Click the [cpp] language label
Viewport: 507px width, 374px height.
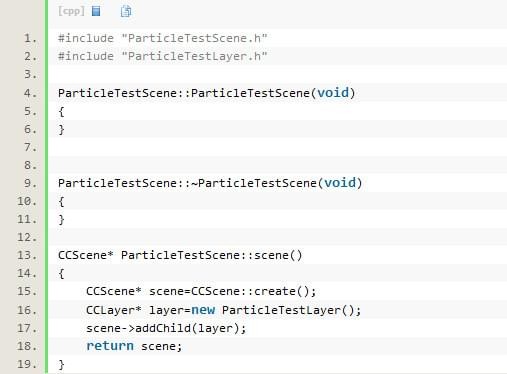pos(71,11)
